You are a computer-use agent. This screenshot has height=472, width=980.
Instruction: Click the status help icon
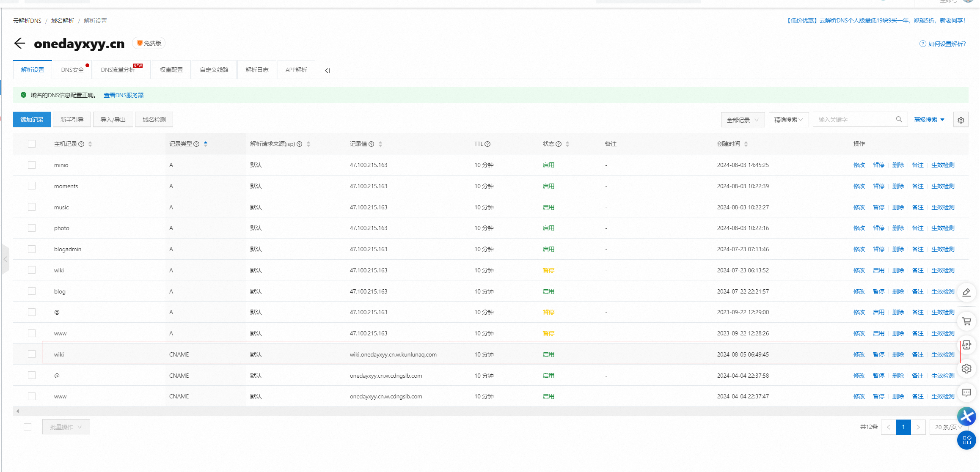tap(559, 144)
